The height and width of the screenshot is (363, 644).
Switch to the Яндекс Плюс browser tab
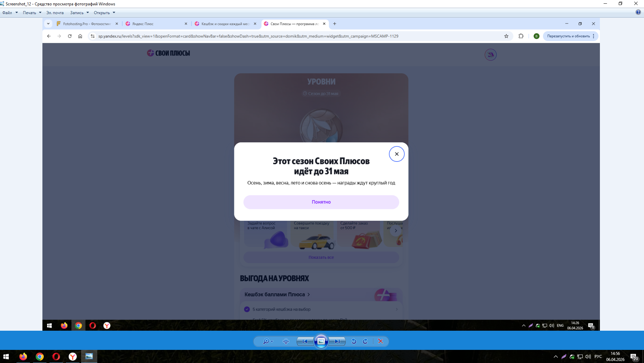[x=156, y=24]
